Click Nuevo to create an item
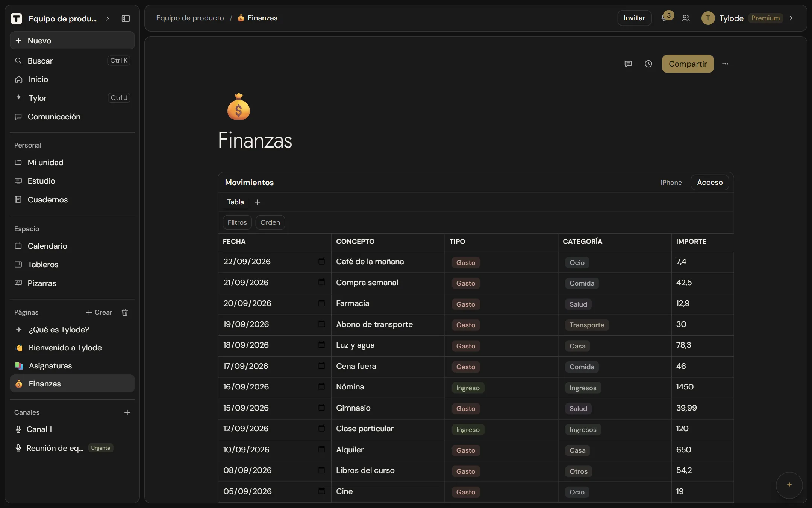The image size is (812, 508). coord(72,41)
